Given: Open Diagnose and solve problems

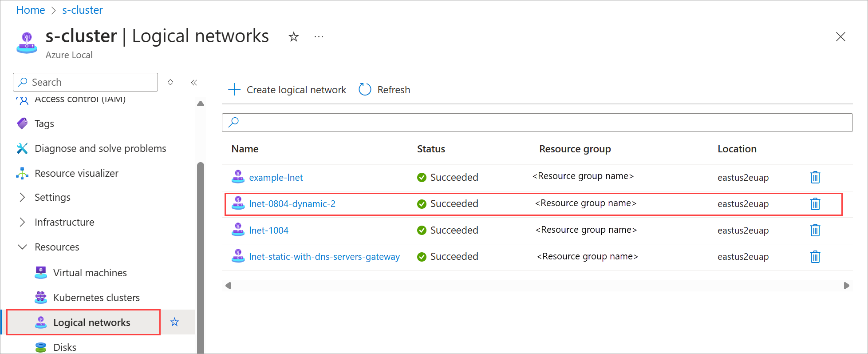Looking at the screenshot, I should click(x=100, y=148).
